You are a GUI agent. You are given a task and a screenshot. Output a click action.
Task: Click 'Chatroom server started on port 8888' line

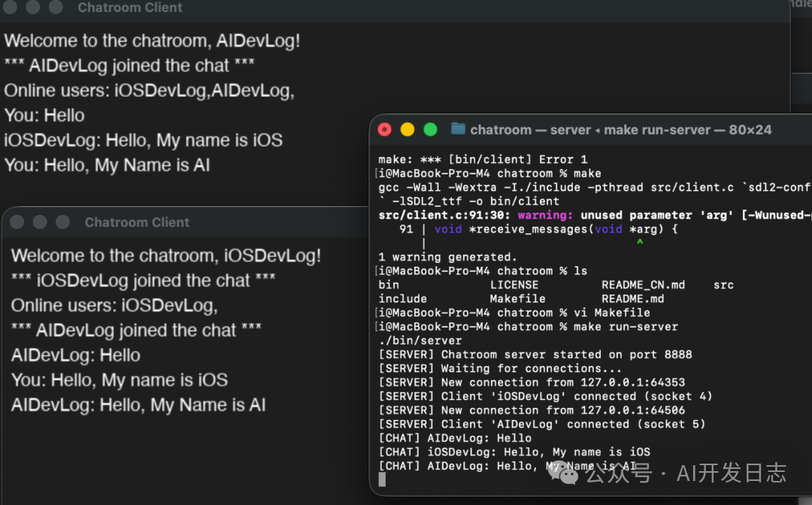coord(535,355)
